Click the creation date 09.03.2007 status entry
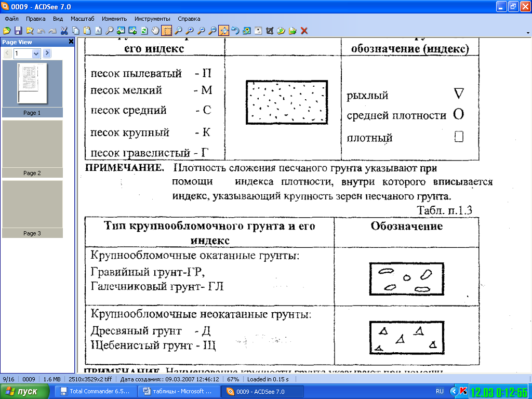The height and width of the screenshot is (399, 532). (x=170, y=379)
